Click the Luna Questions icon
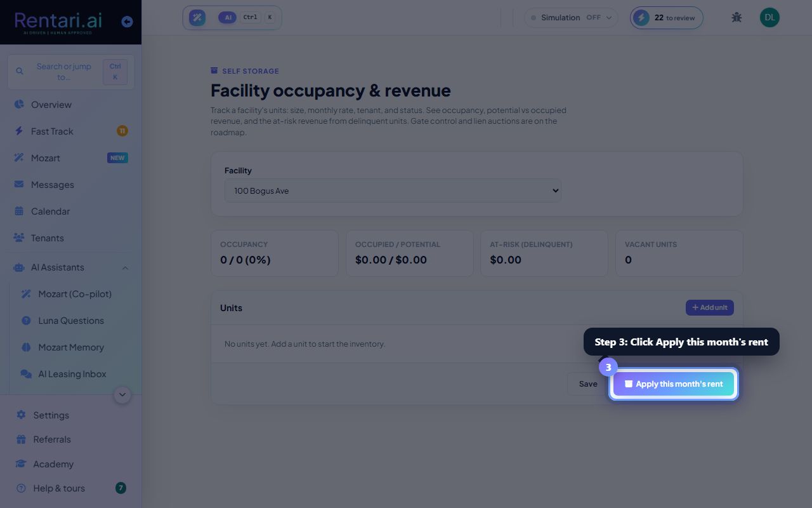Image resolution: width=812 pixels, height=508 pixels. pos(26,321)
